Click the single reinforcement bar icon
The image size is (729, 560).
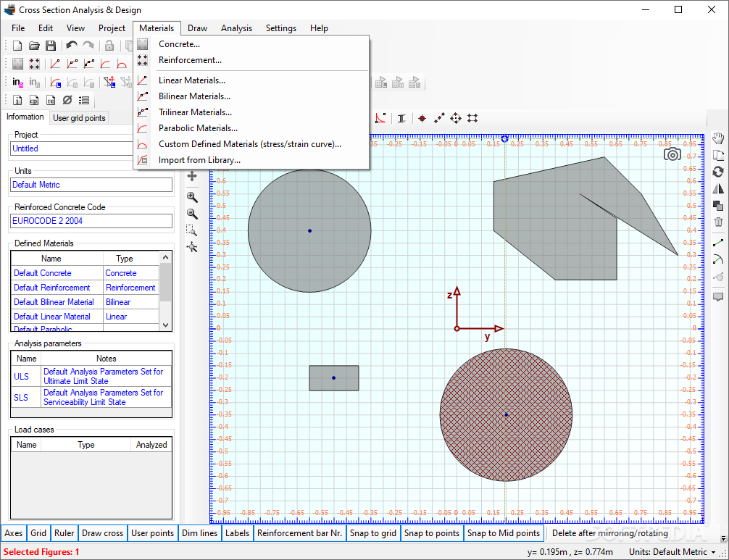point(422,119)
